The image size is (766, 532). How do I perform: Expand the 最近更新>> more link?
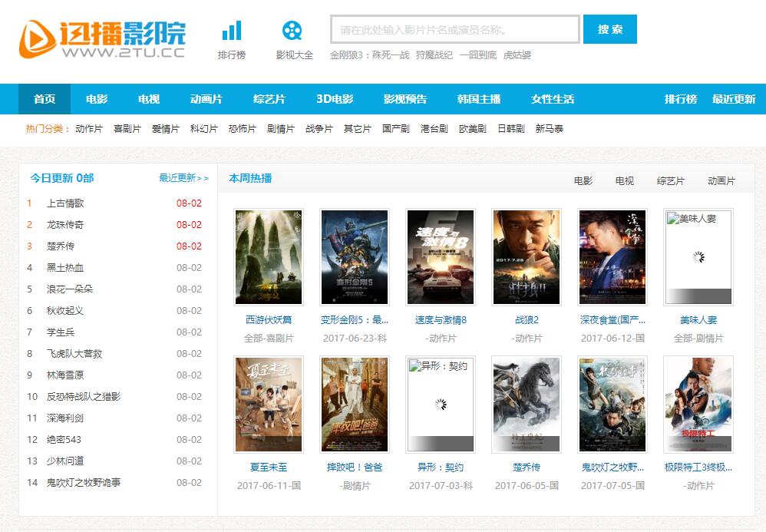point(183,178)
